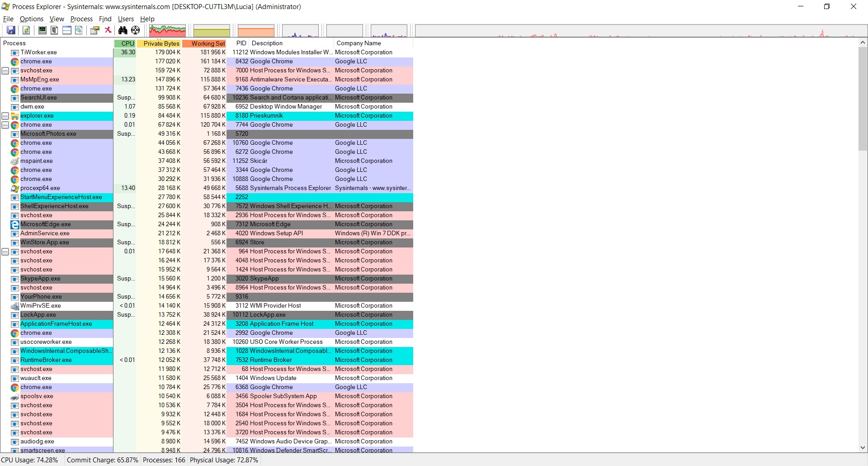
Task: Click the DLL view toolbar icon
Action: [x=79, y=30]
